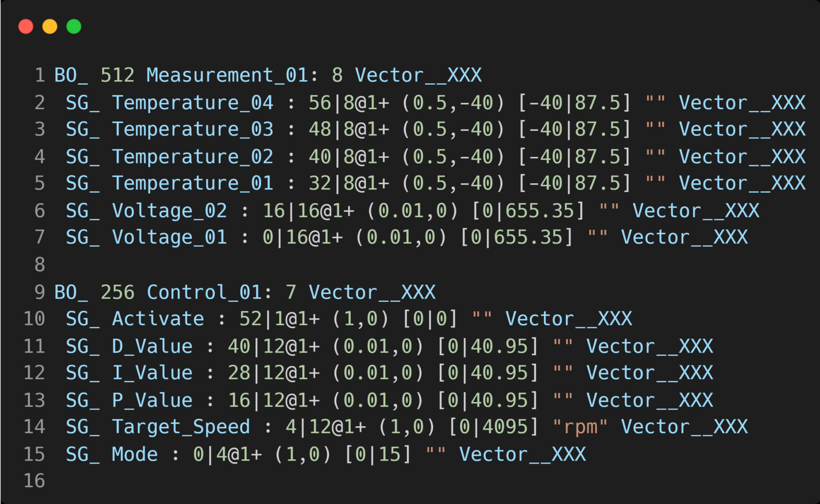The image size is (820, 504).
Task: Click the I_Value signal name
Action: (152, 373)
